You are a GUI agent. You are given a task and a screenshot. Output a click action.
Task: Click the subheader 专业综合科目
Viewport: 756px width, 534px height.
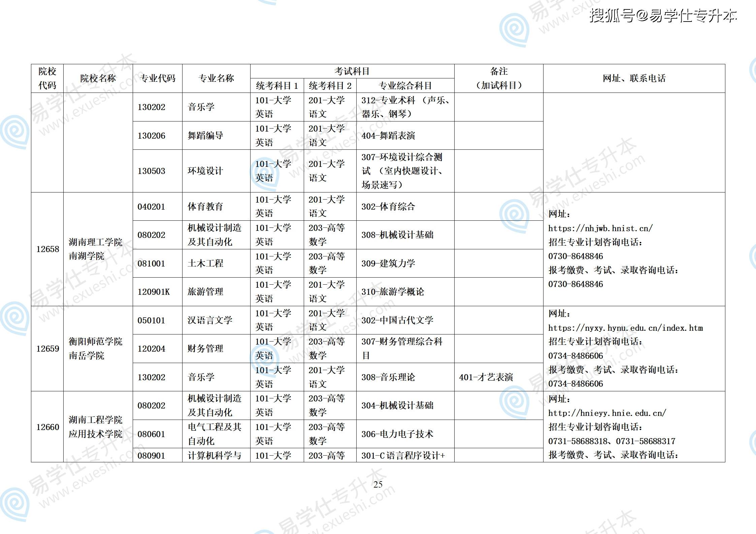click(405, 86)
